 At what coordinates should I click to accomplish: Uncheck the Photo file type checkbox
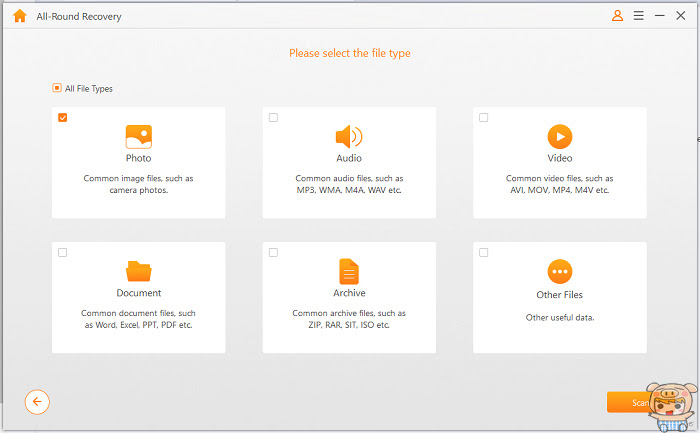coord(62,117)
